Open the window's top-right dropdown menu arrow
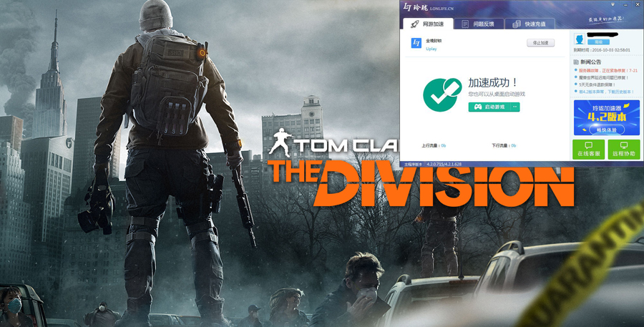 (x=613, y=5)
